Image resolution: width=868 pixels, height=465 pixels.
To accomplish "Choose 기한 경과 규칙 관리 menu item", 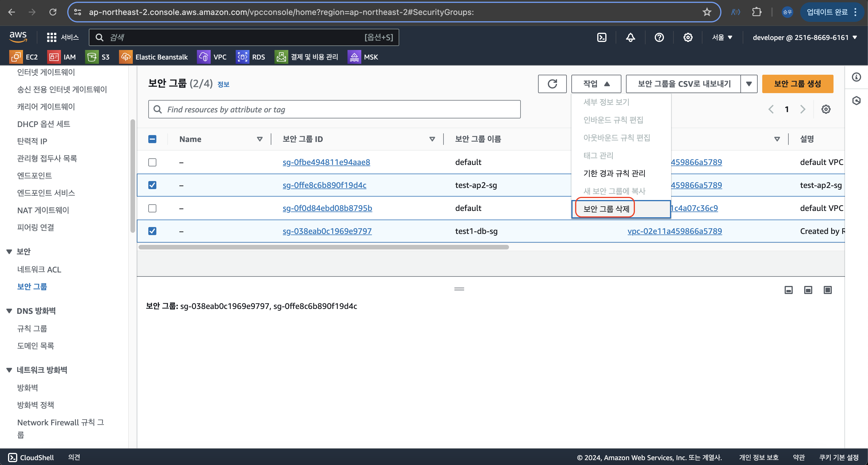I will click(x=614, y=173).
